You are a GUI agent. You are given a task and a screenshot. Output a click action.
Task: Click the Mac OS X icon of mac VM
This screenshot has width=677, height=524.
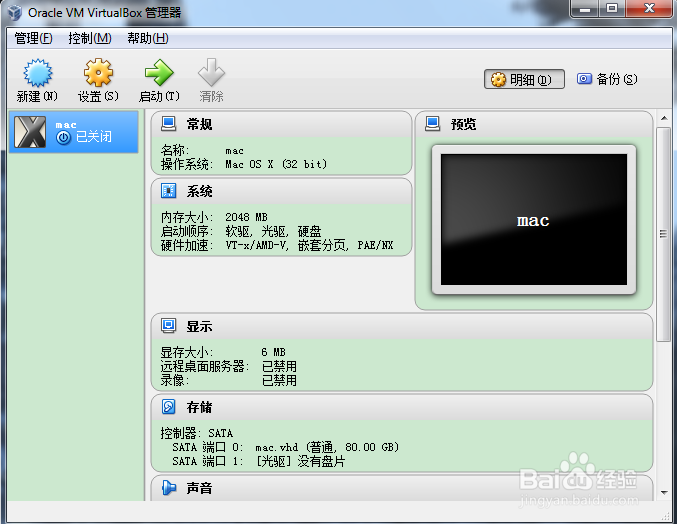30,132
